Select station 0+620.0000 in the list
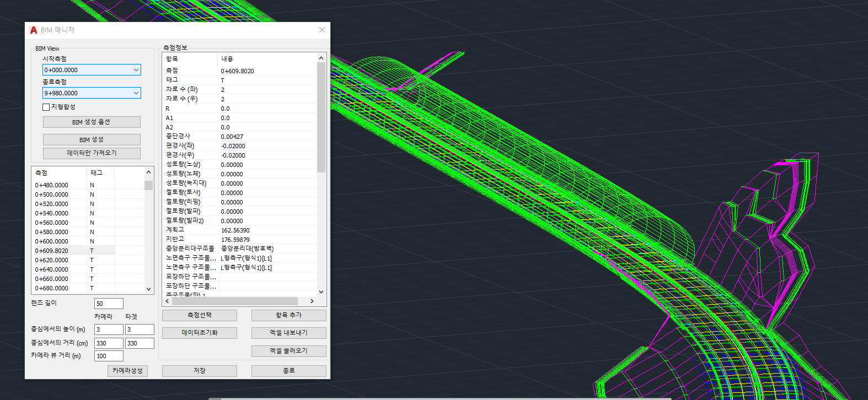The width and height of the screenshot is (868, 400). tap(52, 260)
